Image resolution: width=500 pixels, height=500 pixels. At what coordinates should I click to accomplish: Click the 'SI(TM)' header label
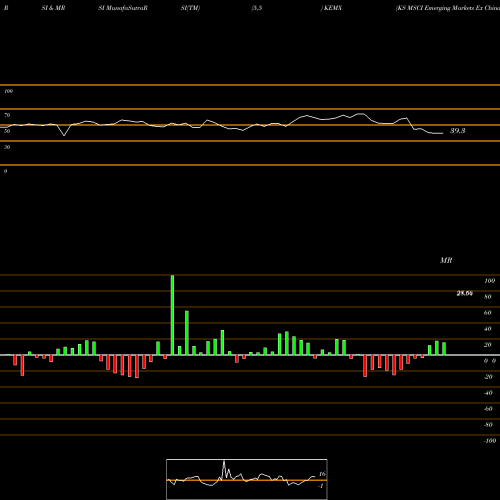point(190,8)
